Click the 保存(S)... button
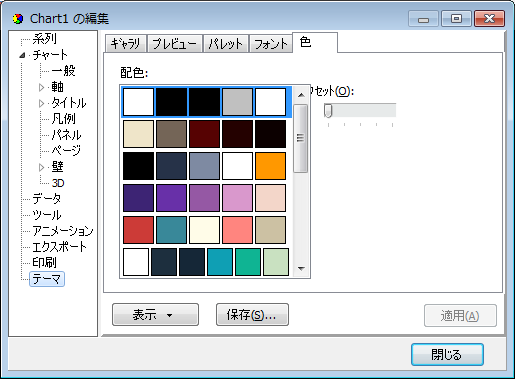 252,315
